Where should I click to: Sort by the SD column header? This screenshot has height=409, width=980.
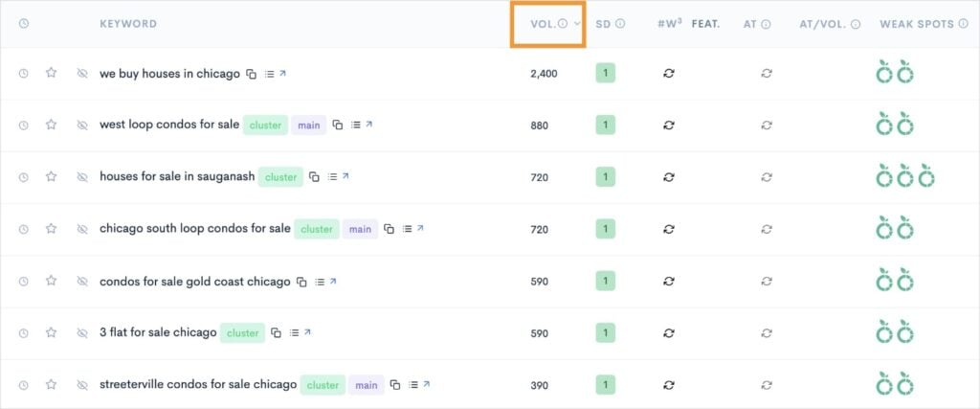603,24
